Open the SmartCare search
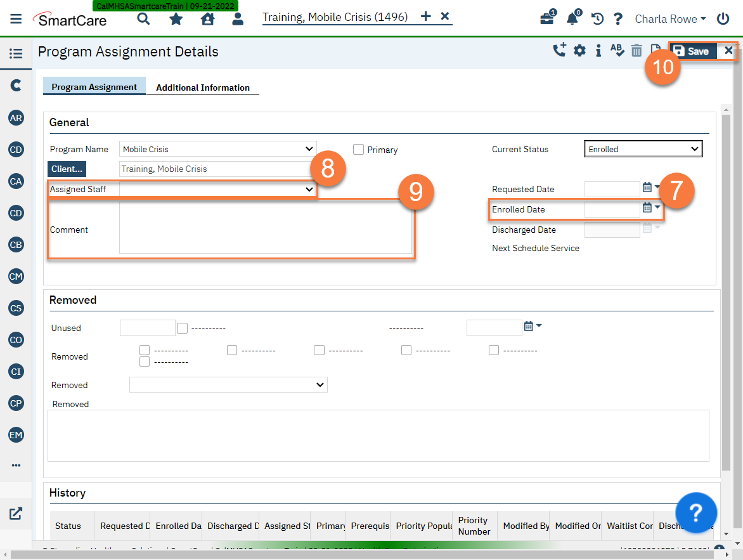 coord(143,19)
